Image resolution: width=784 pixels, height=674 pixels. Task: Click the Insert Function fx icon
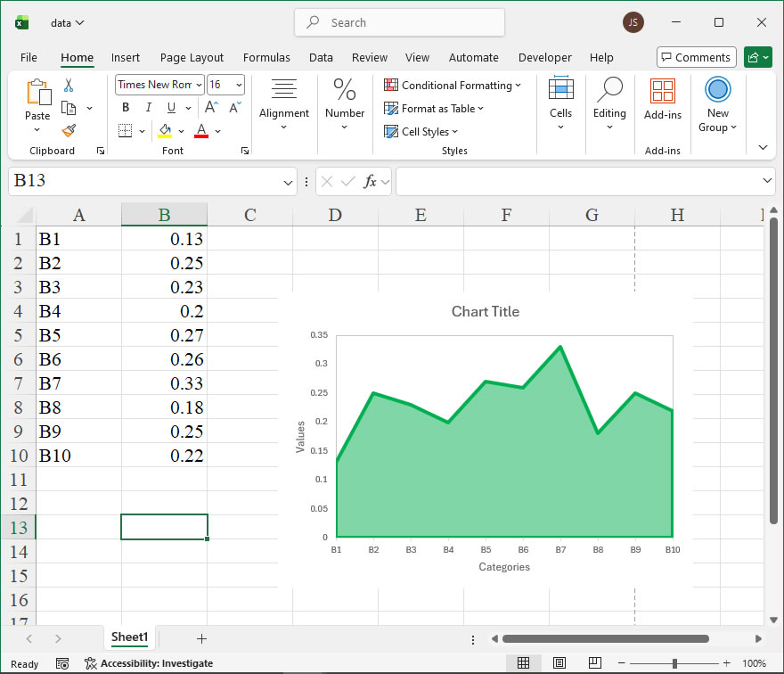(370, 182)
